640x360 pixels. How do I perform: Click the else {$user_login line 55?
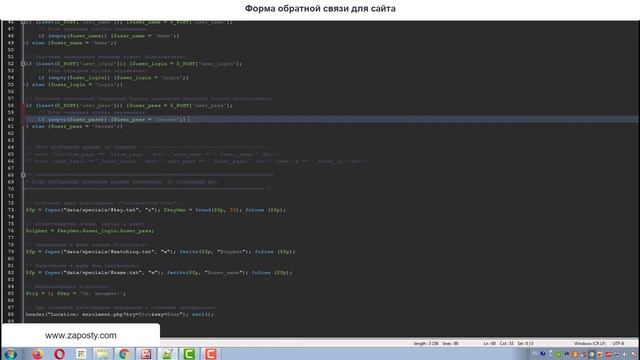click(x=74, y=84)
